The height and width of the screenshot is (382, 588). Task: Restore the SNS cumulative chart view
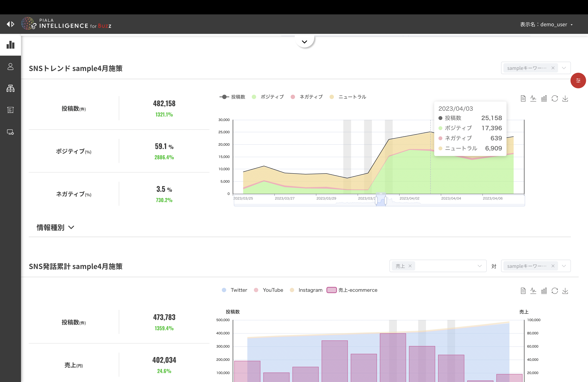pos(555,291)
